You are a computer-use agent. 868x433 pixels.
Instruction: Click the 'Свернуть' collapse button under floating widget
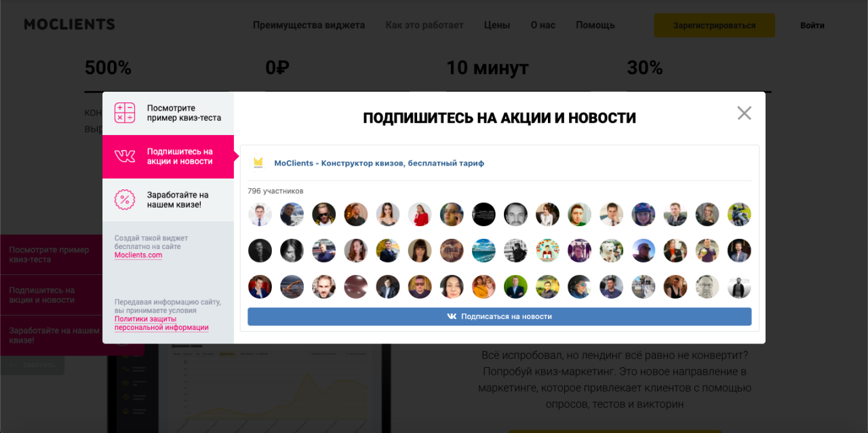tap(33, 365)
